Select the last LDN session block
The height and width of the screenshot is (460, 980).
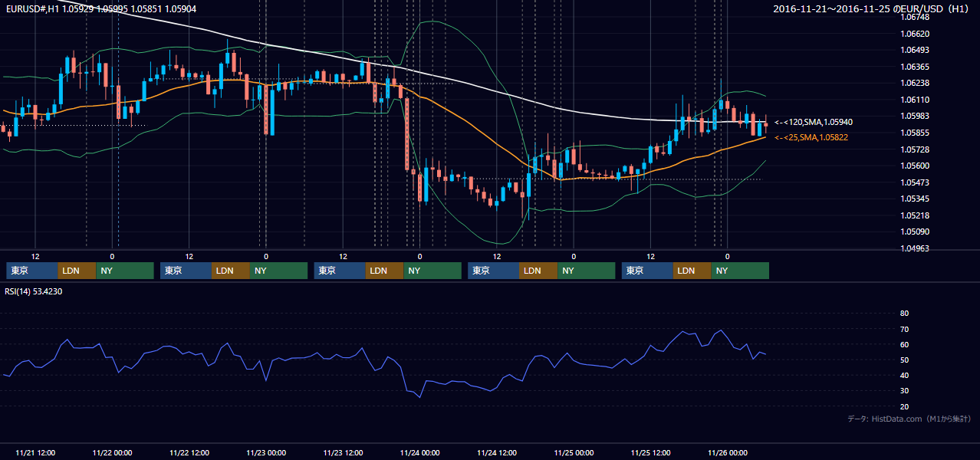[x=692, y=271]
